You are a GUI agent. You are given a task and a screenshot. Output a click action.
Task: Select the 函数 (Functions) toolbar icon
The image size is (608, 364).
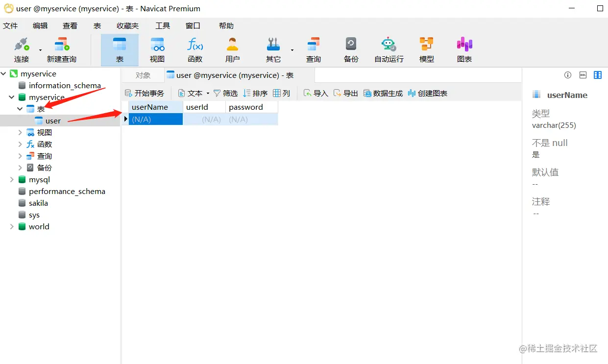195,49
